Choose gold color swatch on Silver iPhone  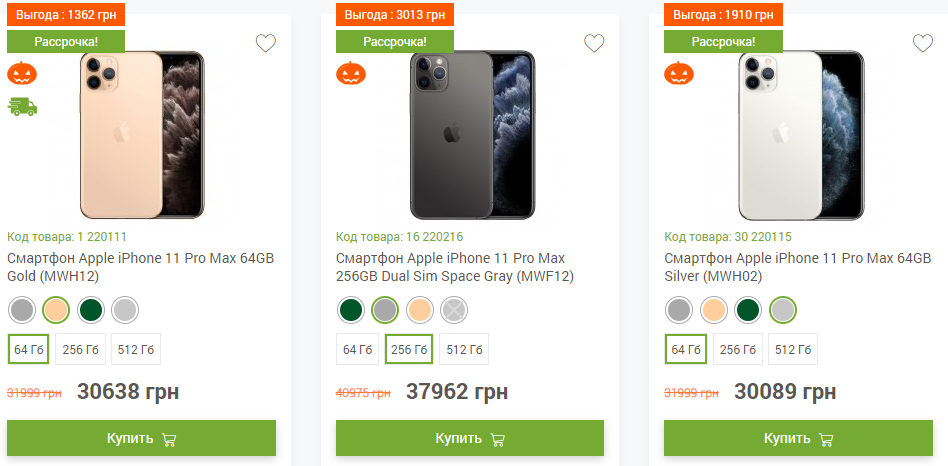pos(714,310)
